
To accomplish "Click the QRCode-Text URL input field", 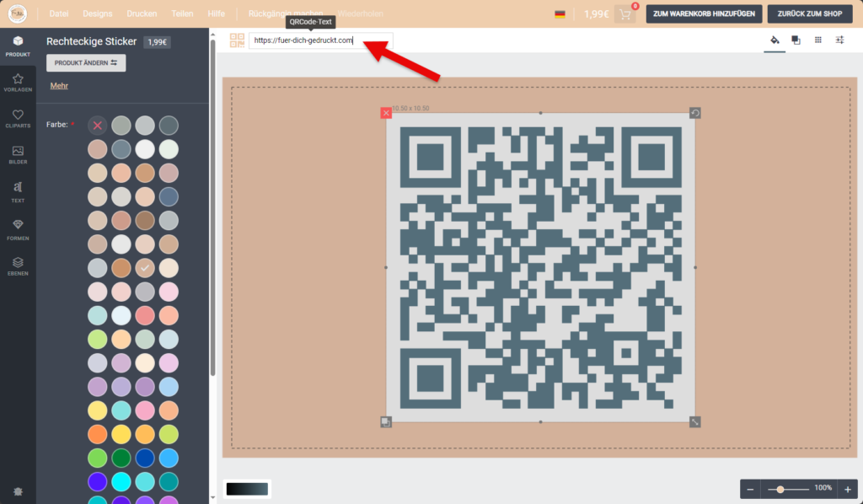I will pos(320,40).
